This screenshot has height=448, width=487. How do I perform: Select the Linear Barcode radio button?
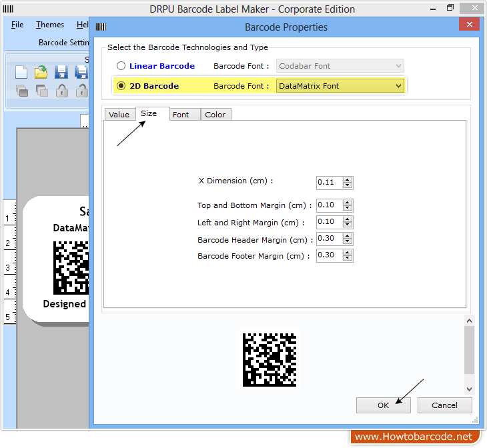pyautogui.click(x=121, y=66)
